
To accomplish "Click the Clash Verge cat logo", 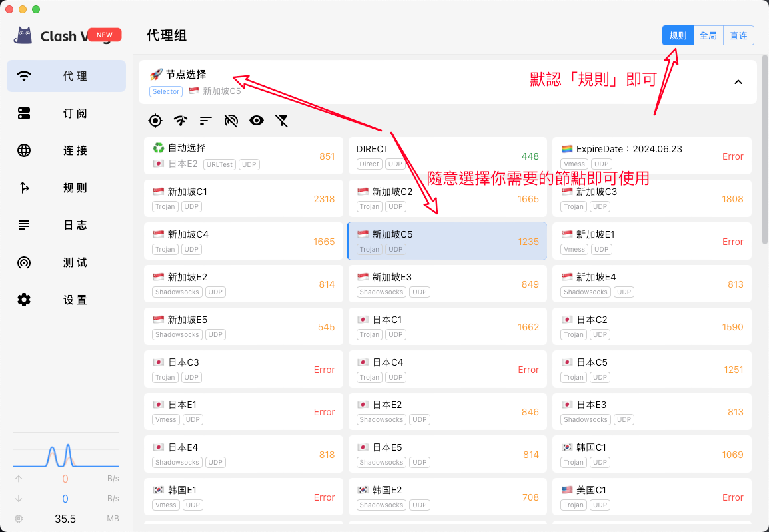I will tap(25, 35).
